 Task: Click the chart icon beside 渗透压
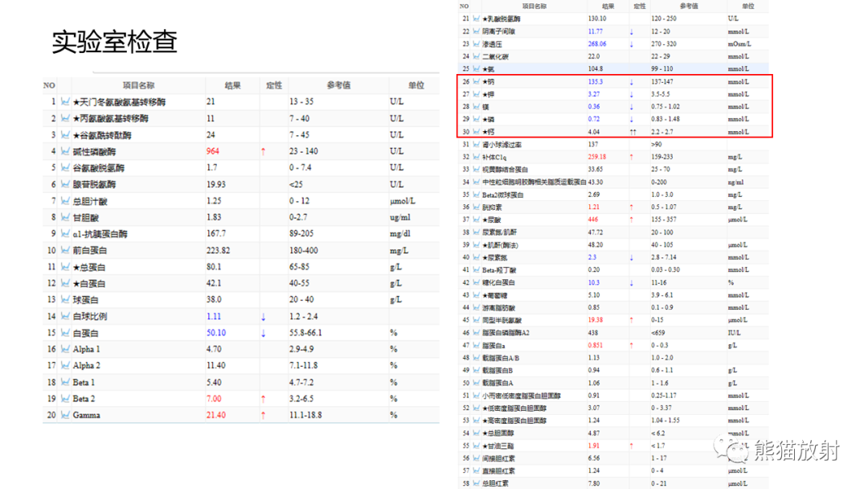point(476,43)
